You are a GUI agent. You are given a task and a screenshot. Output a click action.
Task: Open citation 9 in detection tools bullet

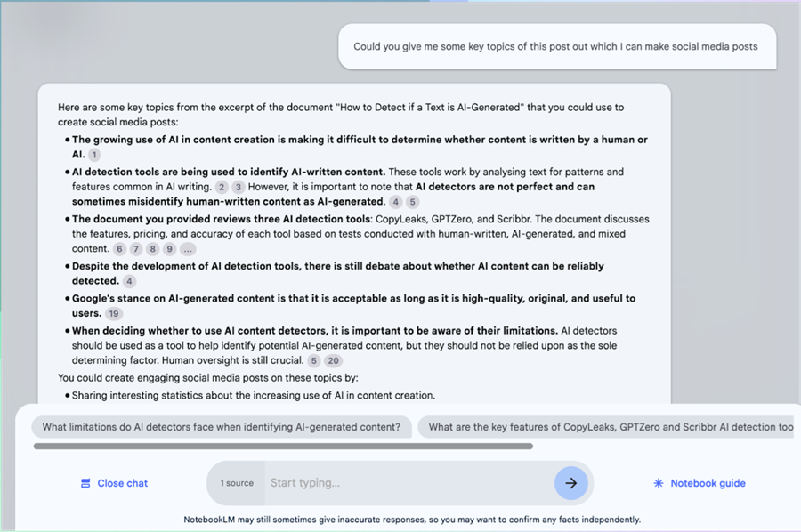point(169,249)
